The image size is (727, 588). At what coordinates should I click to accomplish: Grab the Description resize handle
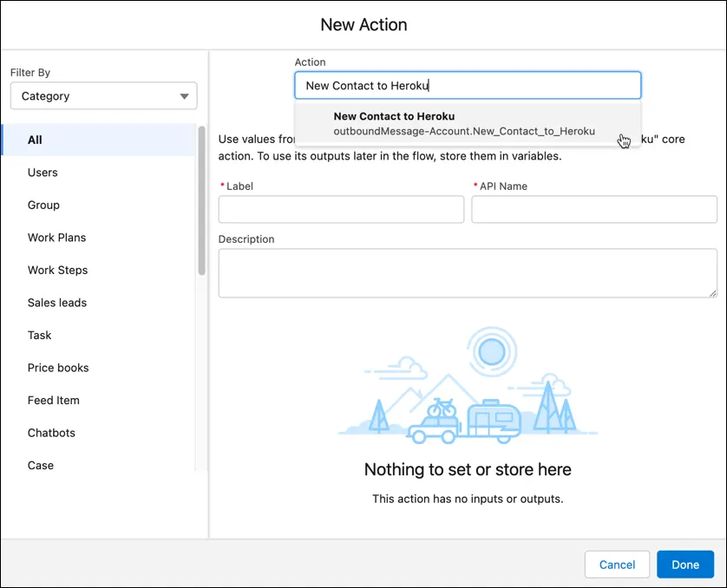(712, 293)
